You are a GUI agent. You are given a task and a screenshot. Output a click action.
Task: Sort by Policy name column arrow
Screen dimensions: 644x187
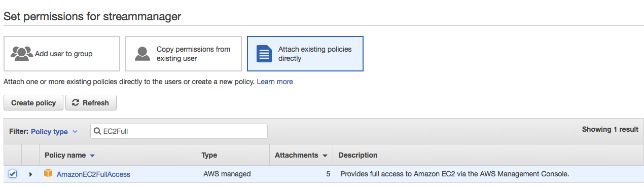click(92, 156)
